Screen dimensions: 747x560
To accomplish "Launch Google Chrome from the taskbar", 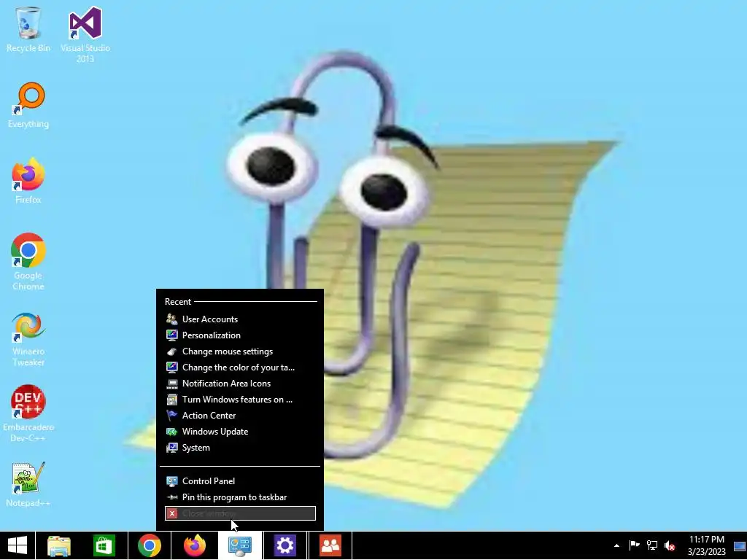I will click(x=149, y=545).
